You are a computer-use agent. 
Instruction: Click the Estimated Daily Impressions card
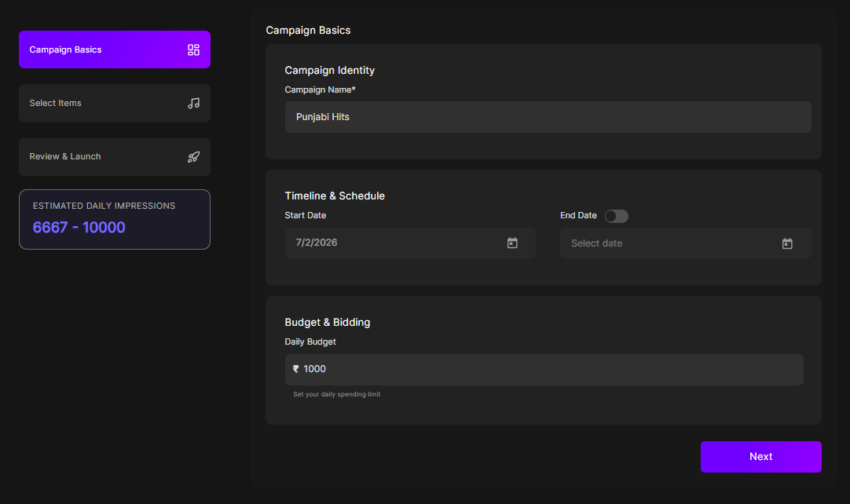tap(115, 220)
